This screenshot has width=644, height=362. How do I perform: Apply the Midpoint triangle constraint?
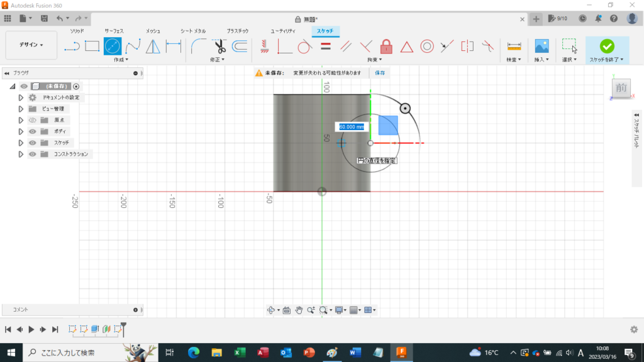coord(407,47)
